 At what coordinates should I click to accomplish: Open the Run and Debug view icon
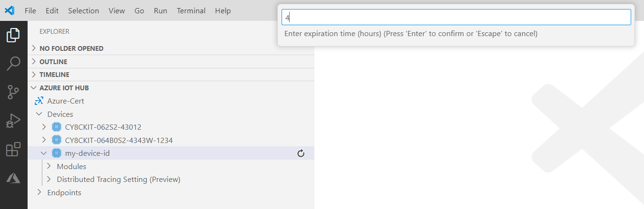(13, 121)
